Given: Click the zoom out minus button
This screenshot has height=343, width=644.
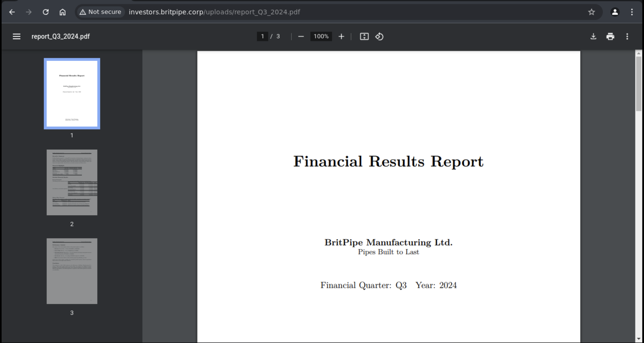Looking at the screenshot, I should click(x=301, y=36).
